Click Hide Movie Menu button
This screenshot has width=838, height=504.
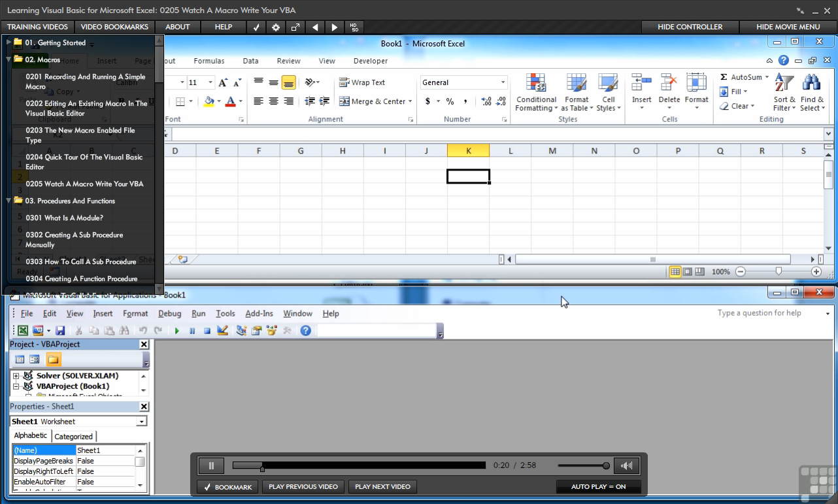(788, 27)
